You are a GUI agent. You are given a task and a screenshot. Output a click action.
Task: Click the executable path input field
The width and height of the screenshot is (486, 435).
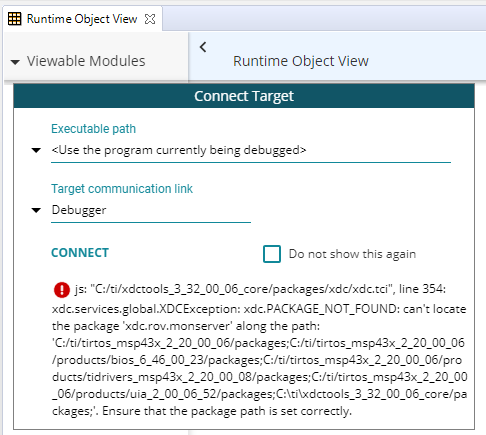tap(251, 151)
